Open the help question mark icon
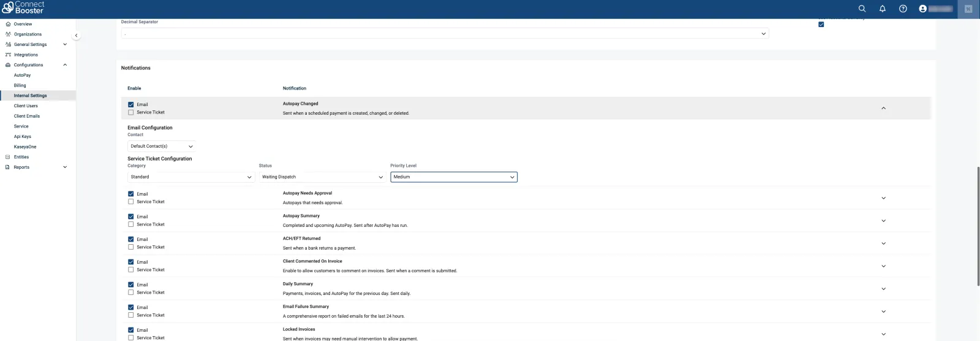This screenshot has width=980, height=341. (x=903, y=9)
